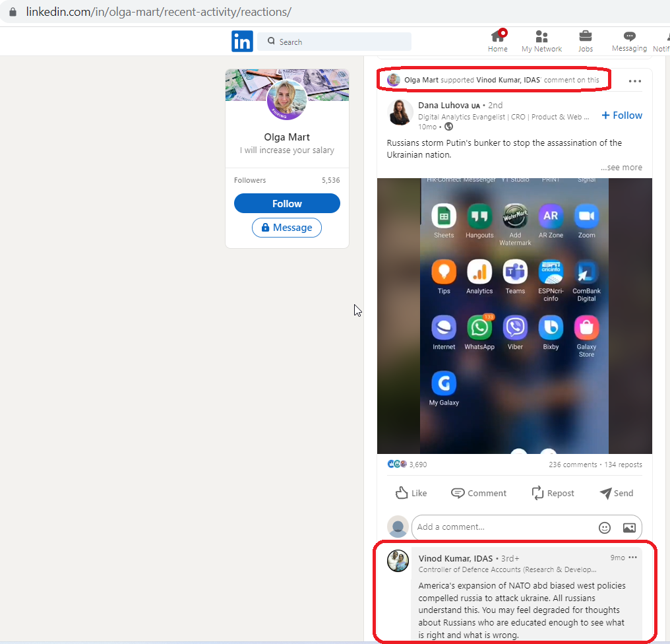
Task: Click the Hangouts app icon in the video
Action: click(479, 216)
